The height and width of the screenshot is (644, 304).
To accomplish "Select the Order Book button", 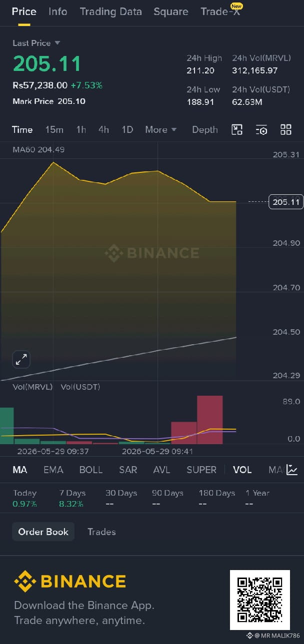I will pyautogui.click(x=43, y=532).
